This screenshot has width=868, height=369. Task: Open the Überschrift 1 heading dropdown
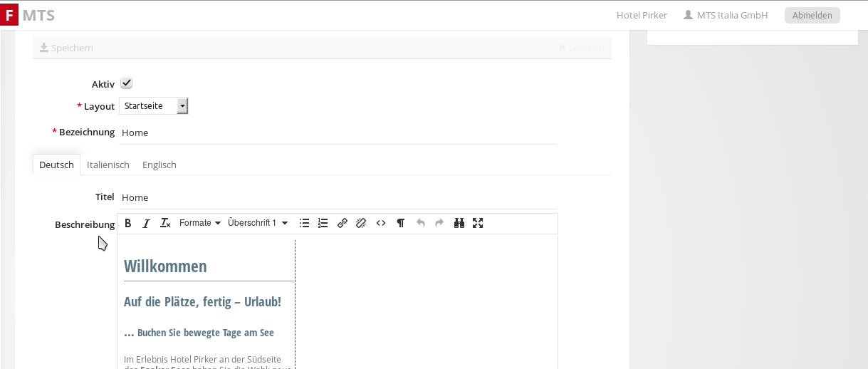(x=258, y=223)
